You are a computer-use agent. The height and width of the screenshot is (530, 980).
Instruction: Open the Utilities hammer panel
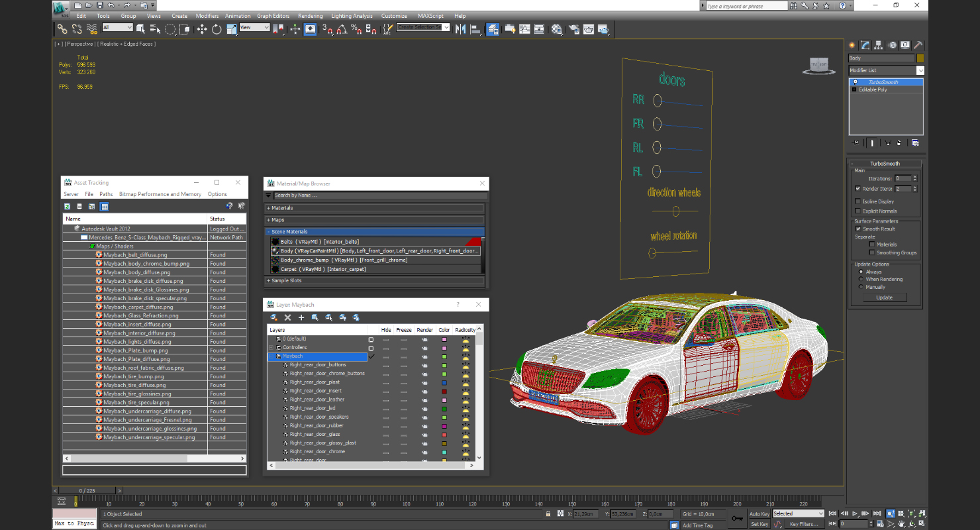pyautogui.click(x=918, y=45)
